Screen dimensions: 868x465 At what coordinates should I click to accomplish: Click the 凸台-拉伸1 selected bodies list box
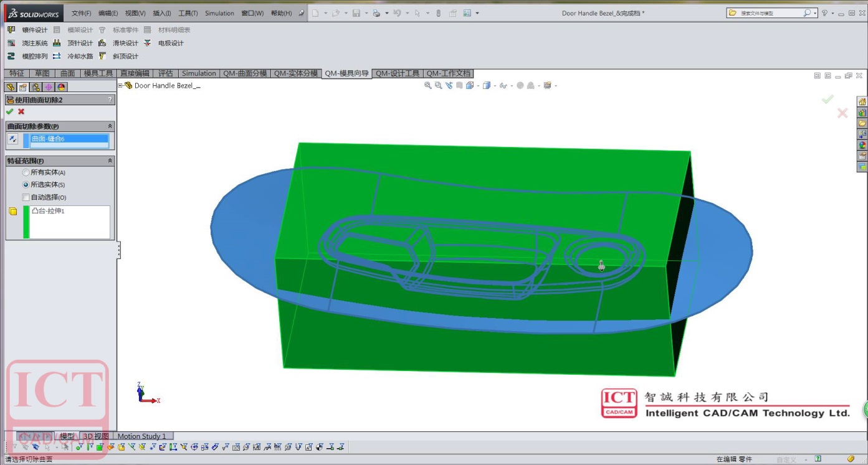[70, 222]
